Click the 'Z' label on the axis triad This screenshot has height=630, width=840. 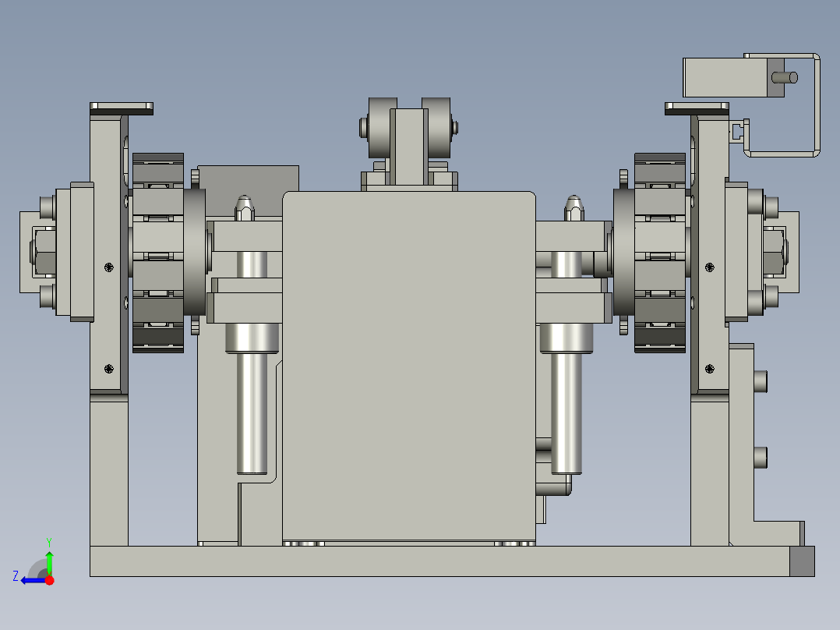(16, 576)
